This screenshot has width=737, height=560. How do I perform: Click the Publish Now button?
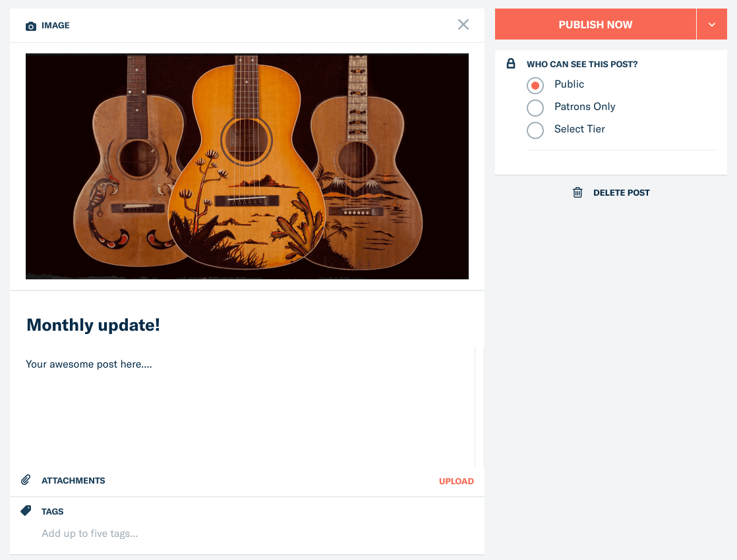(x=595, y=24)
